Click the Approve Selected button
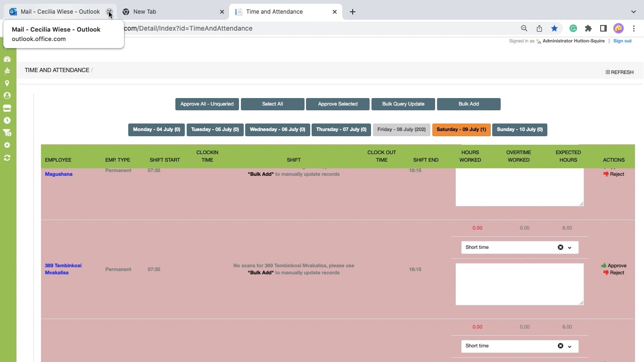 [x=338, y=104]
